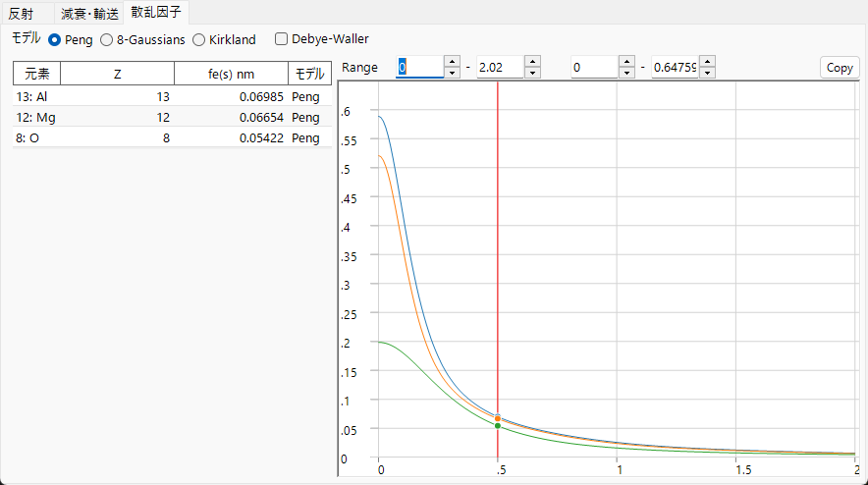Decrease the 0.64759 range upper limit

point(708,73)
